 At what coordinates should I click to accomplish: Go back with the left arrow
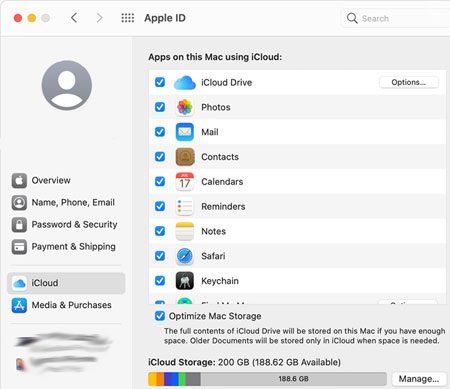tap(74, 18)
